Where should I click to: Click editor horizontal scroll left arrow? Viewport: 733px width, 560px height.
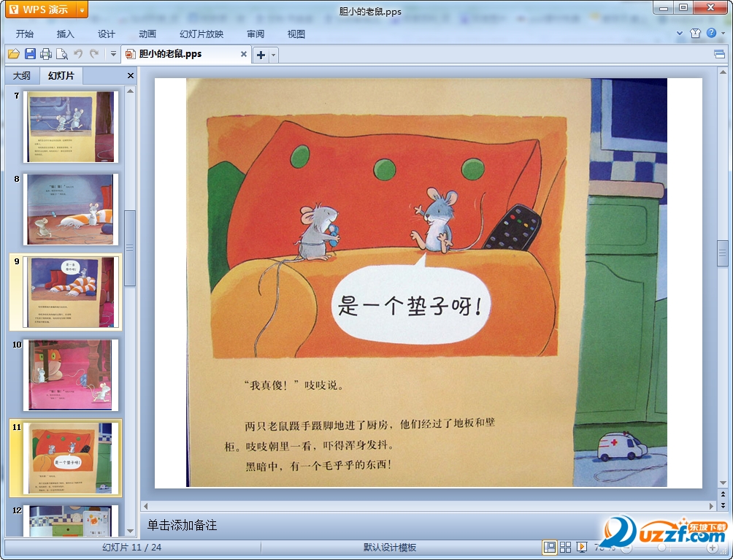click(146, 506)
